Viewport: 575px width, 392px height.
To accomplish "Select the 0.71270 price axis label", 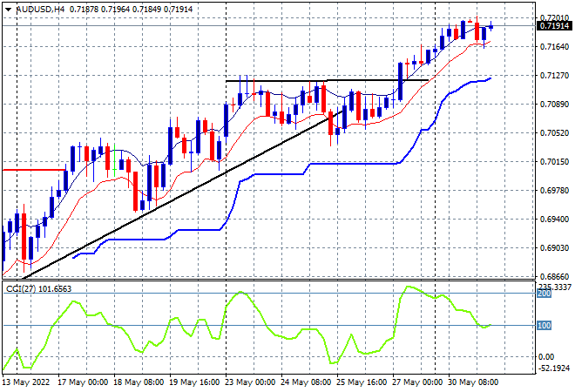I will point(554,75).
